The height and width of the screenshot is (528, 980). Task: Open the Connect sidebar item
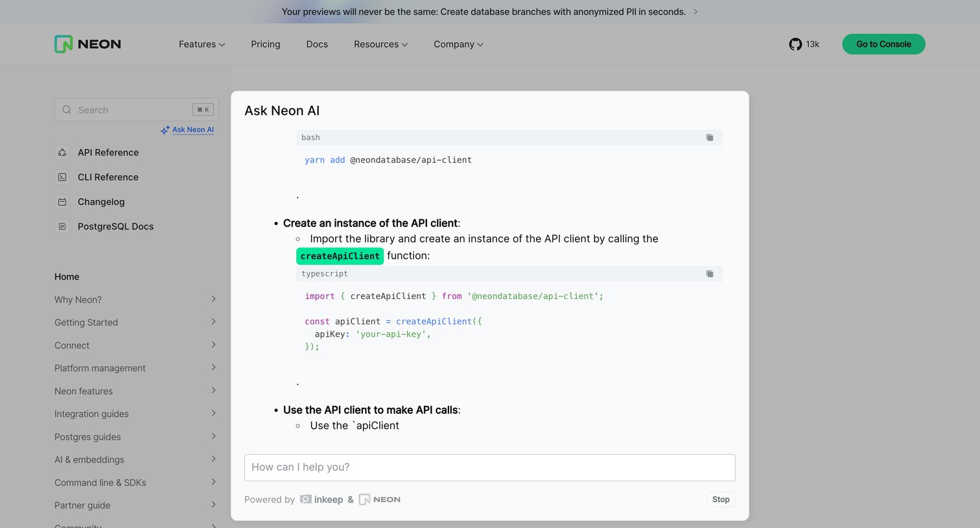tap(72, 346)
